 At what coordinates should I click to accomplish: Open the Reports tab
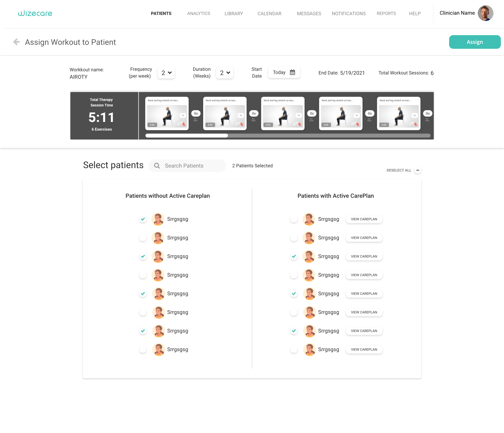[386, 13]
